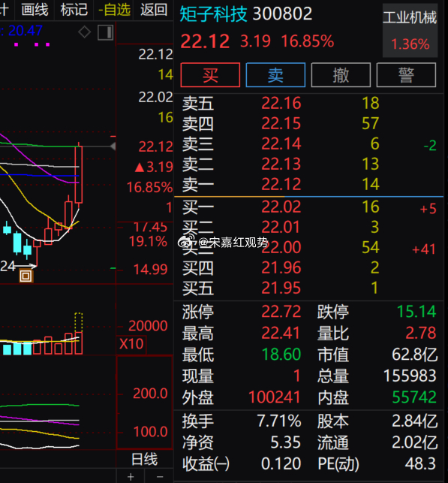Select the 卖四 22.15 order row
This screenshot has width=448, height=483.
pyautogui.click(x=309, y=123)
